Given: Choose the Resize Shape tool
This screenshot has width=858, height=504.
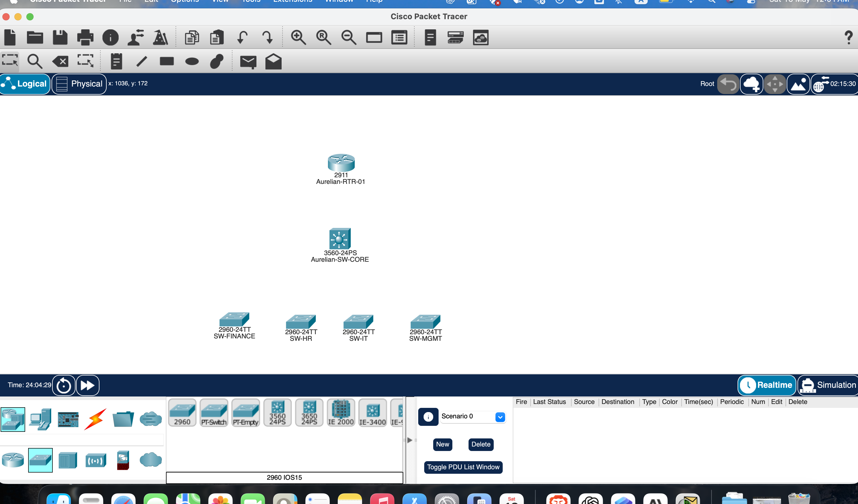Looking at the screenshot, I should [x=85, y=61].
